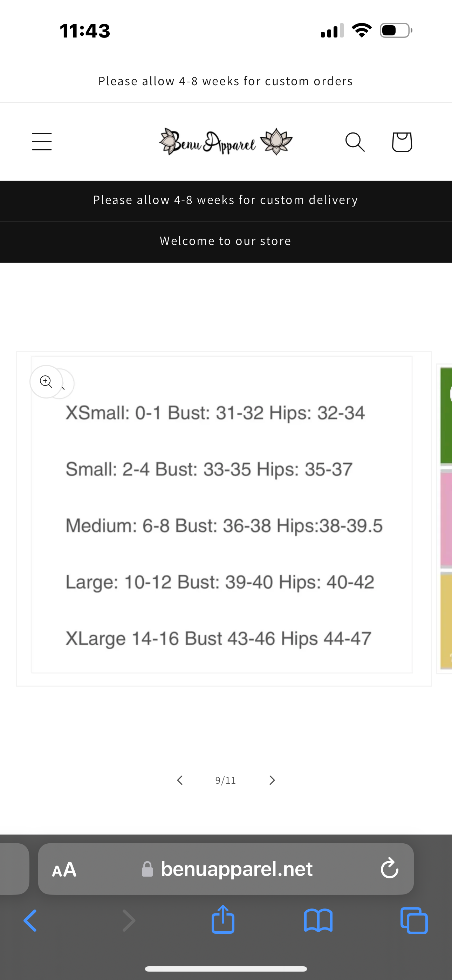Reload the benuapparel.net page
452x980 pixels.
point(389,869)
